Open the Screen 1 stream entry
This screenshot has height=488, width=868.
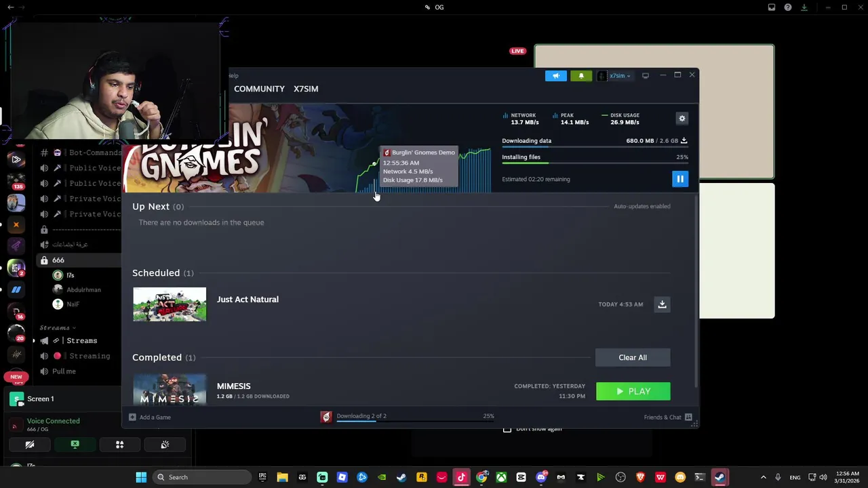click(x=64, y=399)
